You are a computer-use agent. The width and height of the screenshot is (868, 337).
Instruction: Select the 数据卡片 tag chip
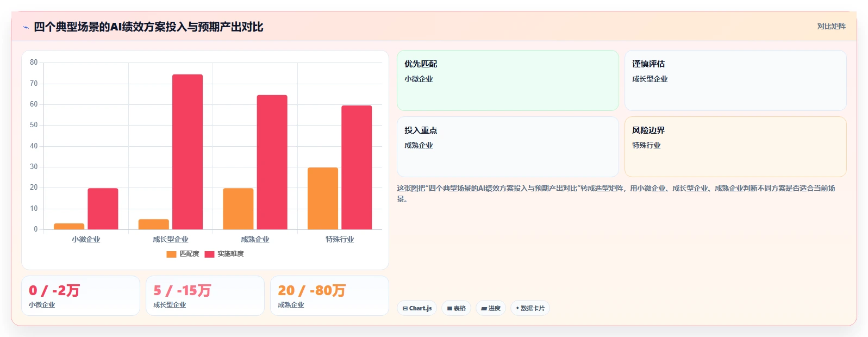(x=530, y=308)
